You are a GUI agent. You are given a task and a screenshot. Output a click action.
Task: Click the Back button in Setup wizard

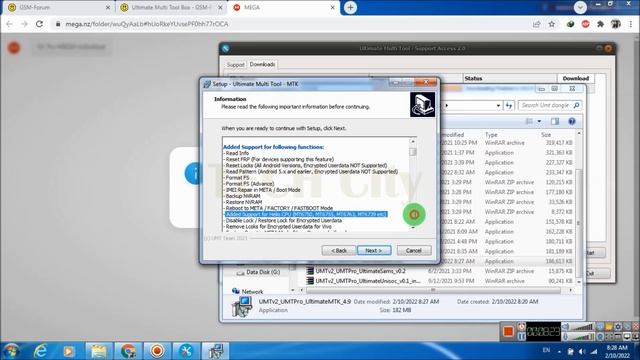point(338,250)
